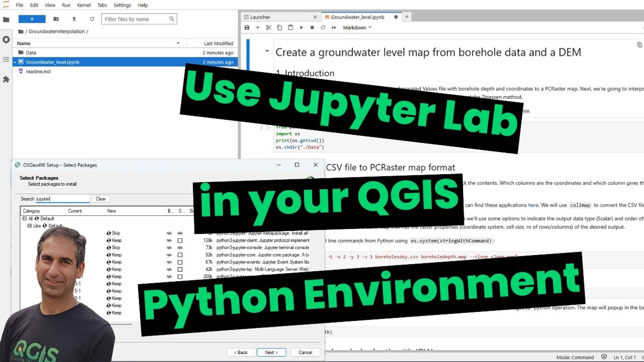The height and width of the screenshot is (362, 644).
Task: Open the Settings menu
Action: [x=122, y=5]
